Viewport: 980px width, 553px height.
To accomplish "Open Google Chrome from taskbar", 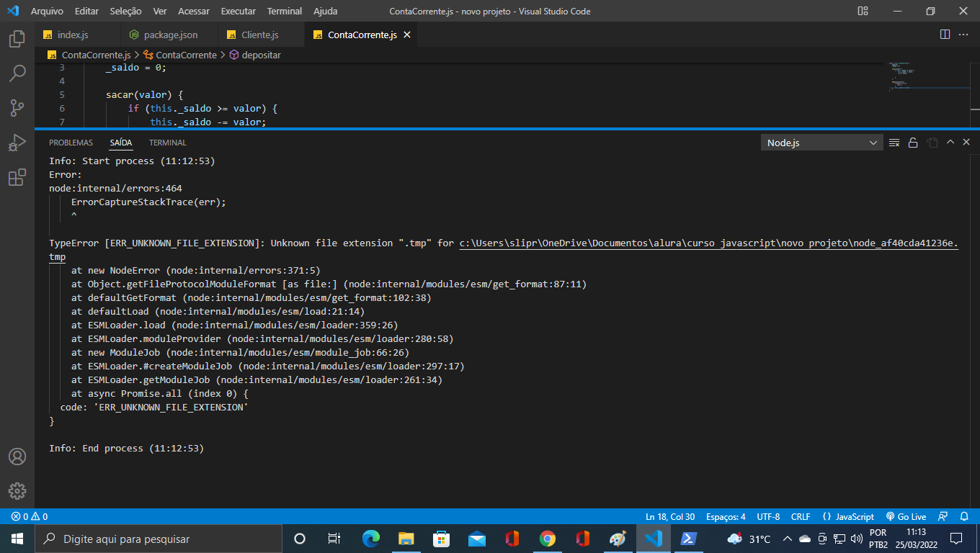I will [548, 539].
